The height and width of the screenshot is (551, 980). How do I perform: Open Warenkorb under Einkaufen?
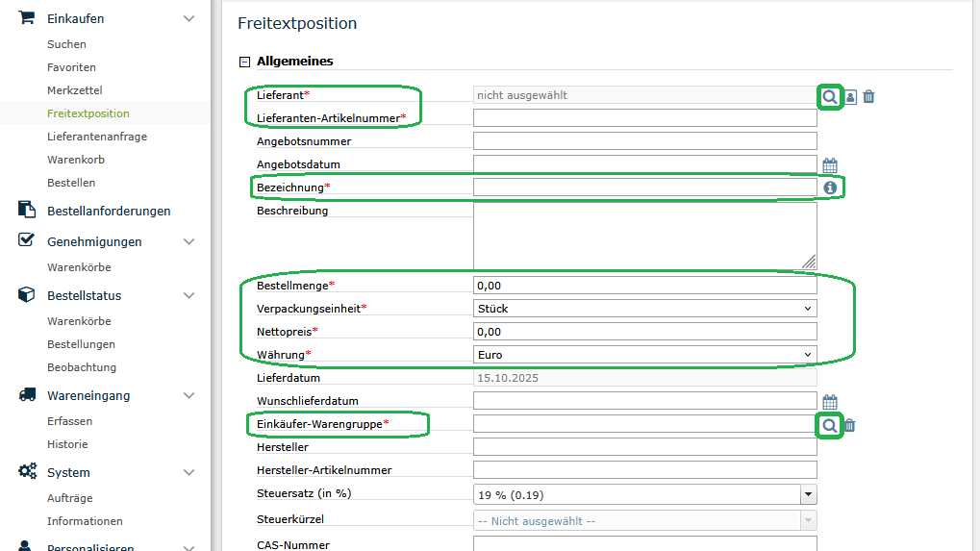coord(76,160)
